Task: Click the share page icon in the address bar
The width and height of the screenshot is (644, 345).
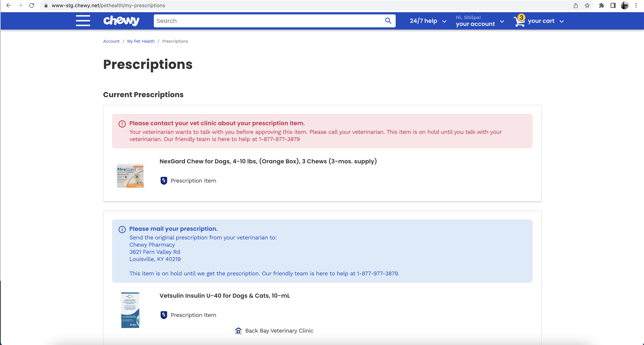Action: [575, 5]
